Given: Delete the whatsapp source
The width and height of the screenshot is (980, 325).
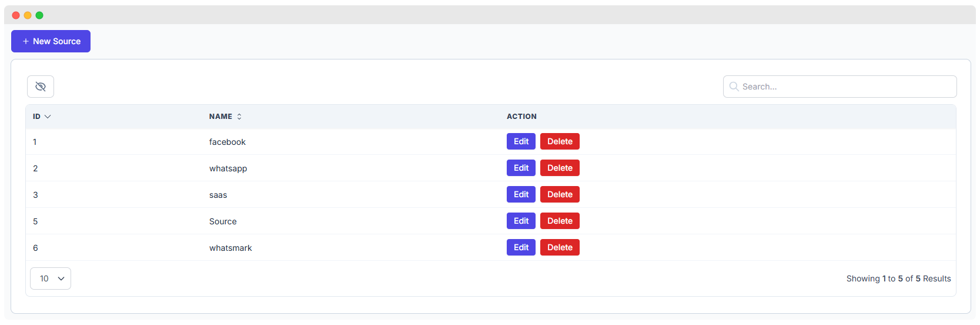Looking at the screenshot, I should 560,168.
